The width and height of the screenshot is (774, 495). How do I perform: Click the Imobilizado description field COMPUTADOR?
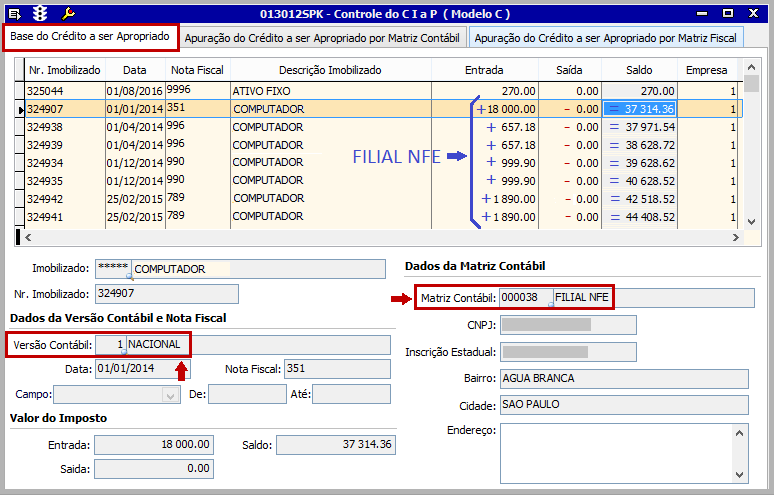(259, 269)
